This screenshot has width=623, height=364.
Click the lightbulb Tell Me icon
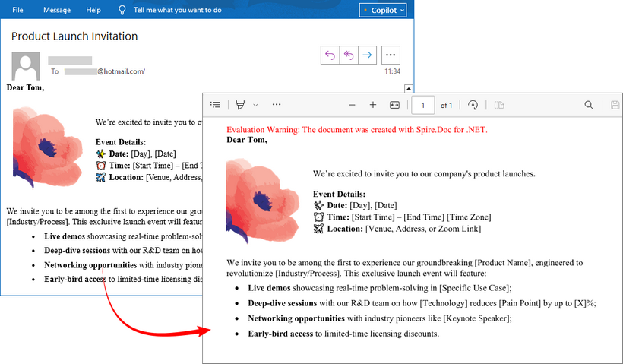[122, 11]
